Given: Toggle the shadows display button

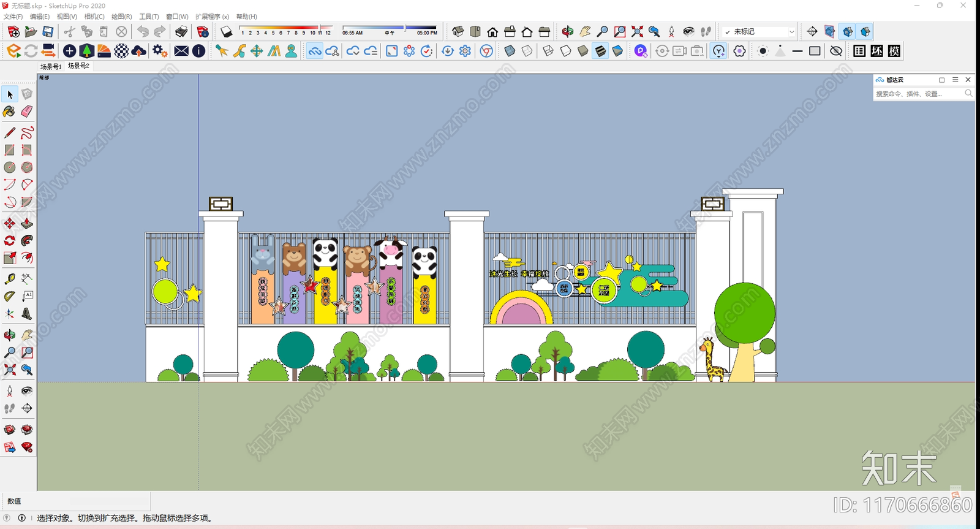Looking at the screenshot, I should (227, 31).
